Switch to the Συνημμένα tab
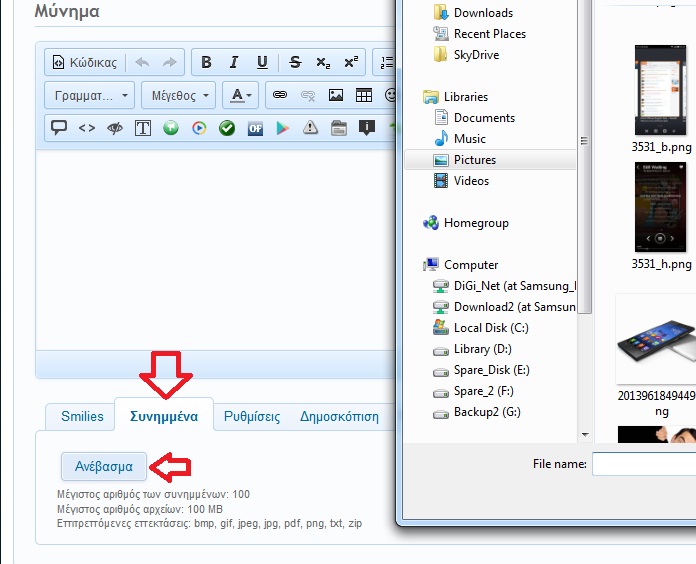The height and width of the screenshot is (564, 696). 164,417
